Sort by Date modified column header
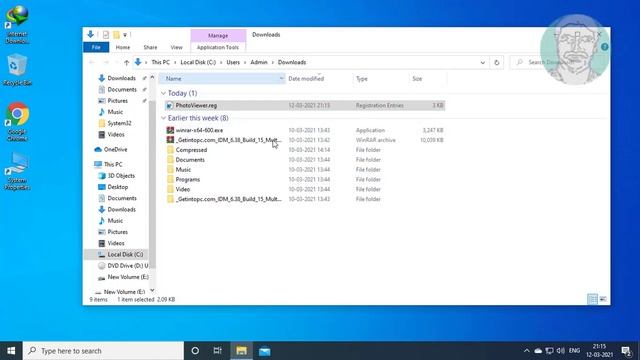The image size is (640, 360). (x=306, y=78)
